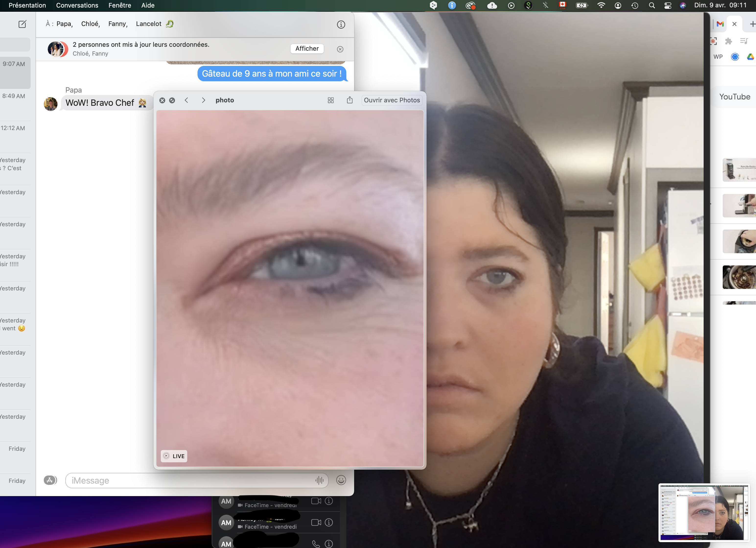Open the iMessage apps button
The height and width of the screenshot is (548, 756).
(50, 480)
